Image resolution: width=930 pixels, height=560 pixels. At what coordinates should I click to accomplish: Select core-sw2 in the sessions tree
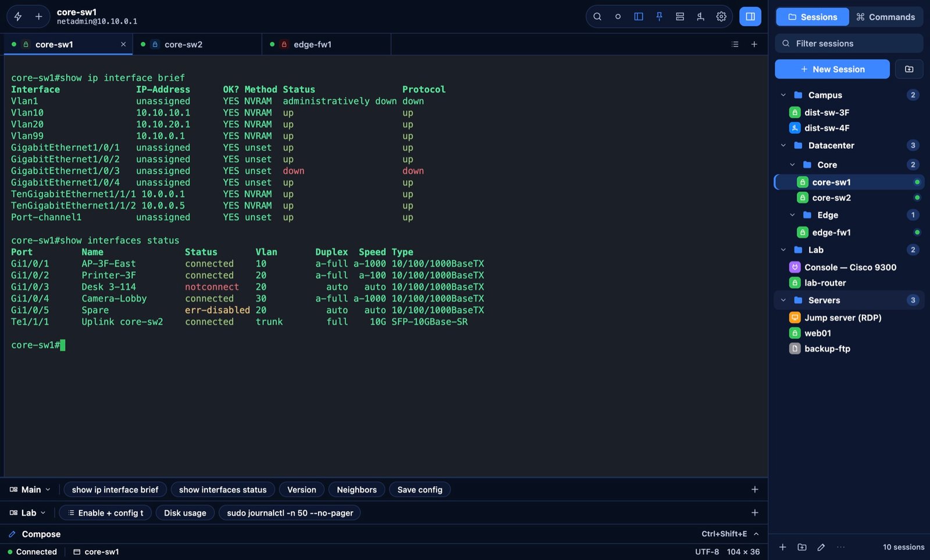pos(849,198)
